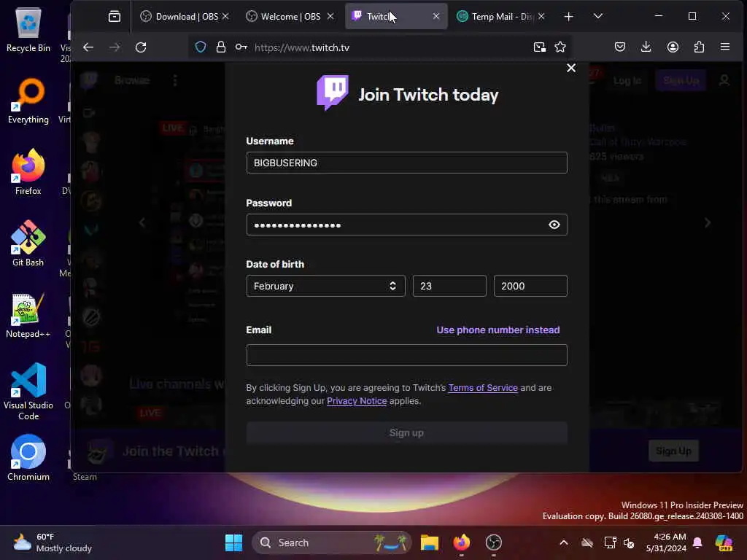Show hidden system tray icons
Screen dimensions: 747x560
(x=564, y=542)
